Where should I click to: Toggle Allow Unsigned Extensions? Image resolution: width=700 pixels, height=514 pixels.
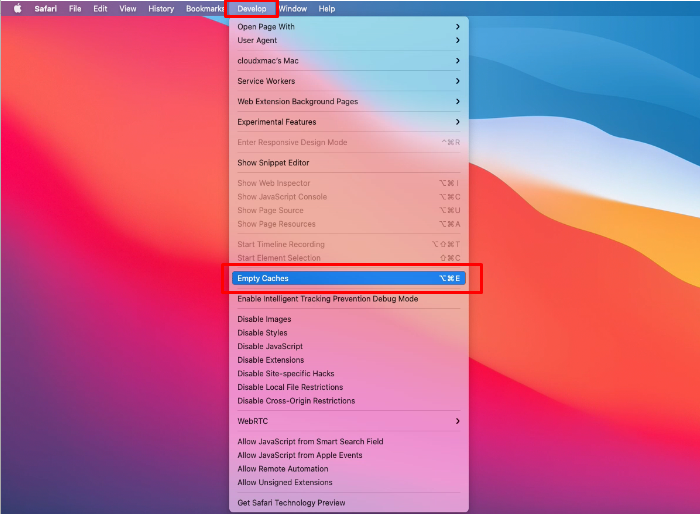pyautogui.click(x=349, y=482)
